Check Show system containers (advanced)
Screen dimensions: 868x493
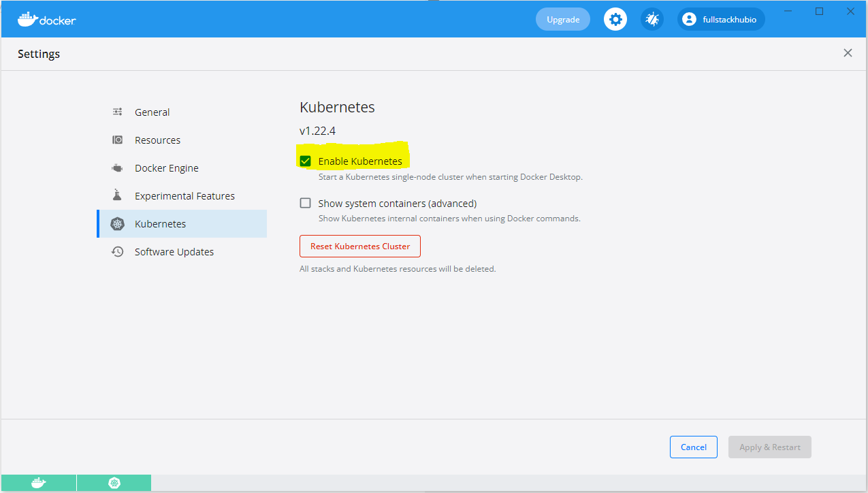click(x=306, y=203)
